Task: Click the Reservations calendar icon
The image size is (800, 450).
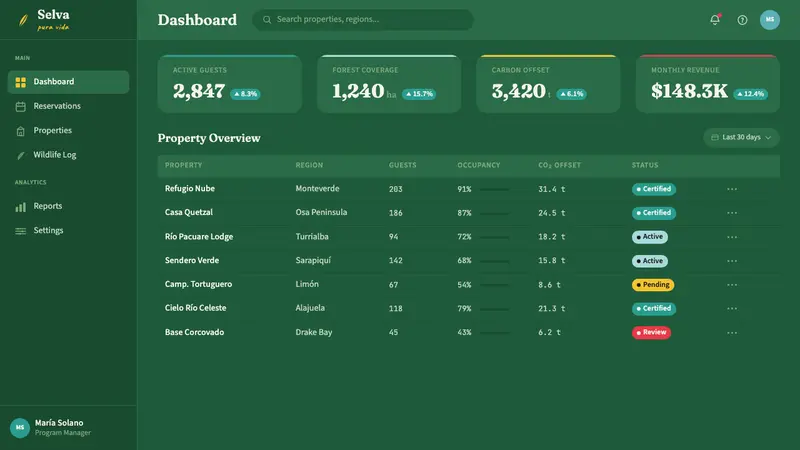Action: click(x=20, y=107)
